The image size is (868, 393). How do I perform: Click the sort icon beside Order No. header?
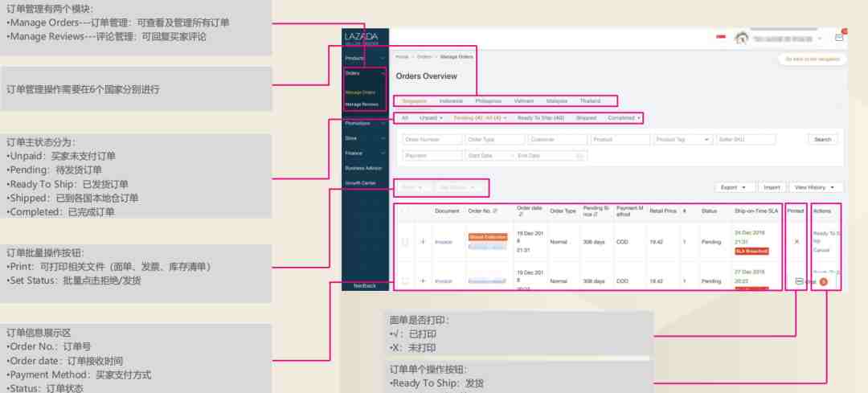click(x=495, y=211)
